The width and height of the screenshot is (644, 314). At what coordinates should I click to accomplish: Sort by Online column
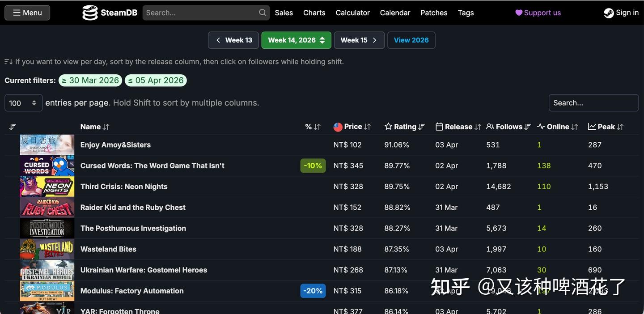click(x=558, y=127)
